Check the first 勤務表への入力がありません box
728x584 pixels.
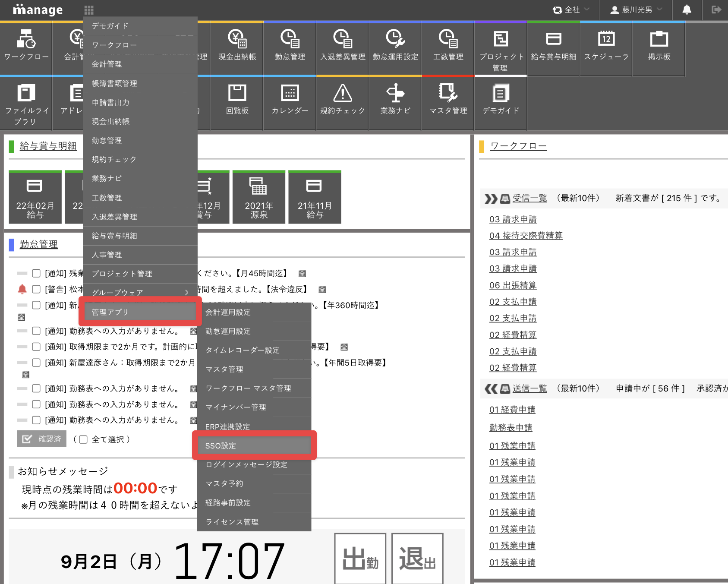(x=36, y=331)
